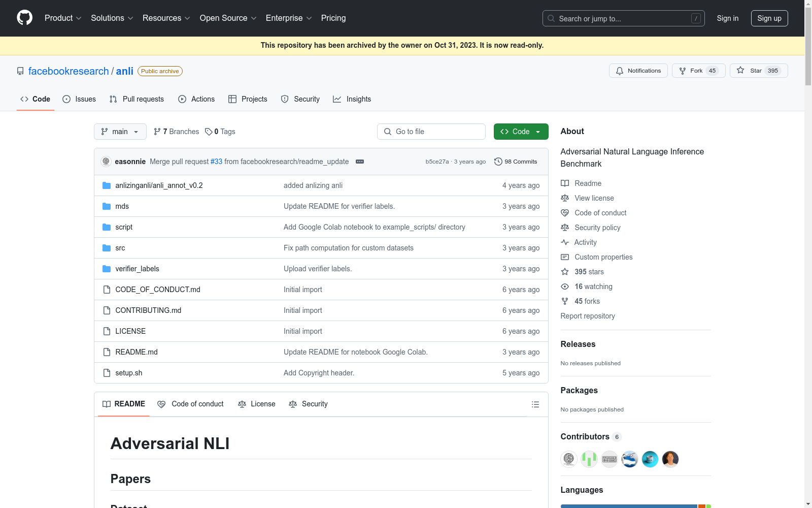Open README outline list icon
812x508 pixels.
click(535, 404)
